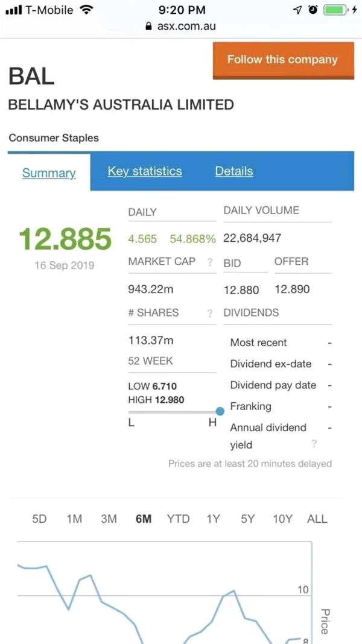Switch to the Key statistics tab

click(145, 171)
